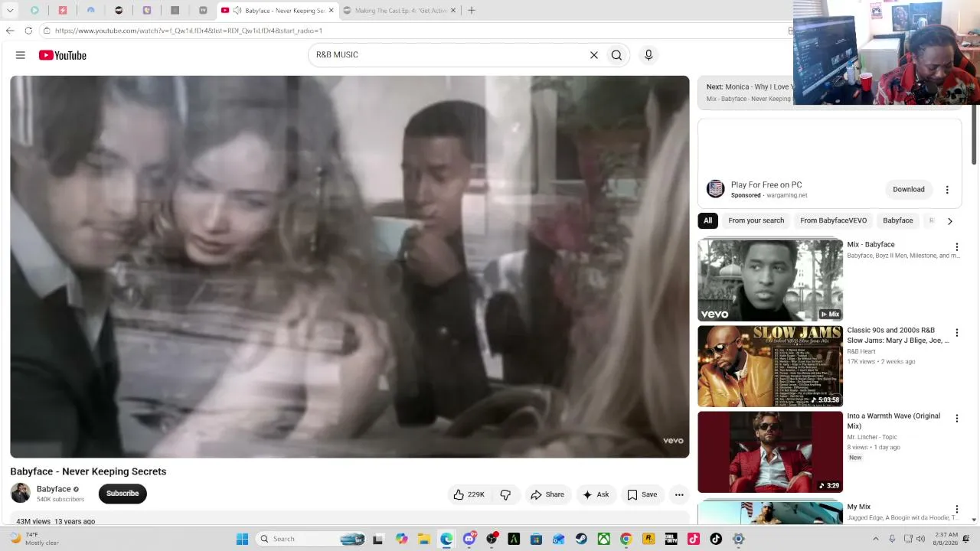Show hidden system tray icons

876,539
